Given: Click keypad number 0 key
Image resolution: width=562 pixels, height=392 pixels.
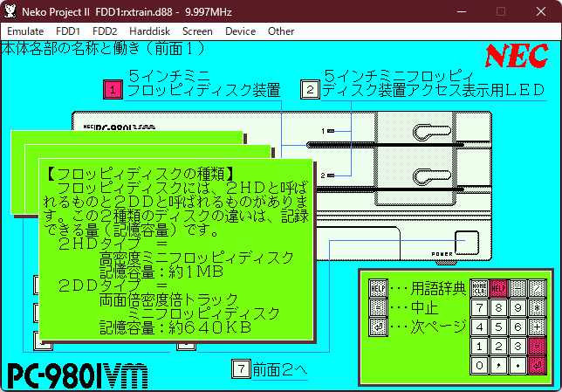Looking at the screenshot, I should [x=479, y=366].
